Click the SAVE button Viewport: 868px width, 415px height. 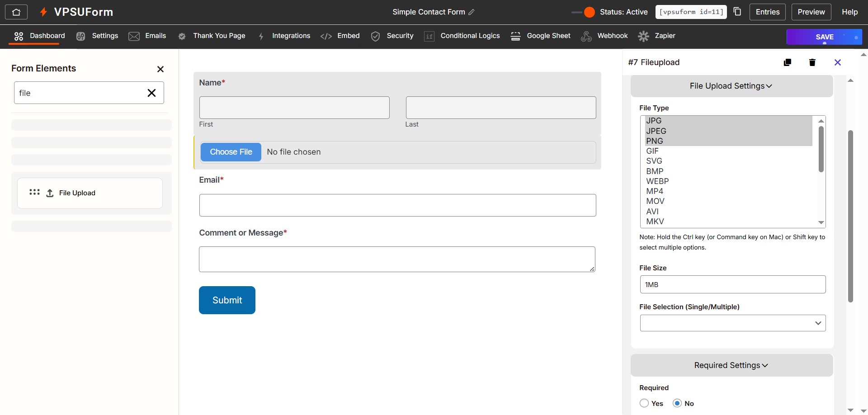824,37
